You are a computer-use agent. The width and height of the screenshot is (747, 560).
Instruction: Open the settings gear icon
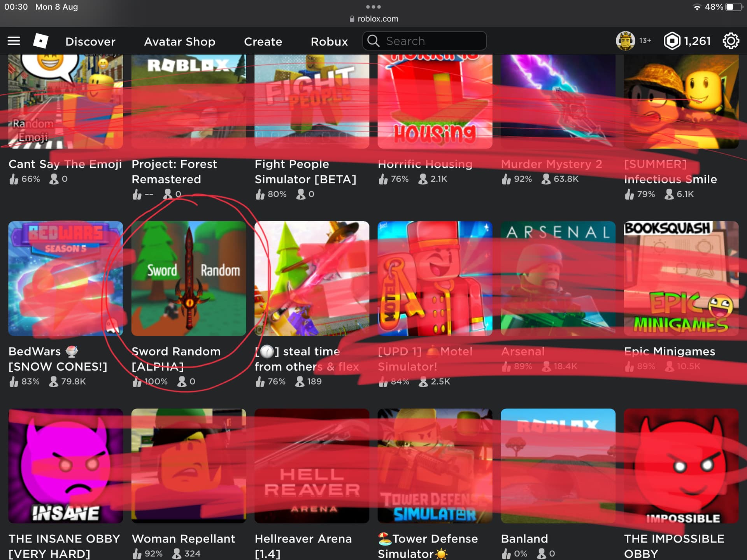731,41
